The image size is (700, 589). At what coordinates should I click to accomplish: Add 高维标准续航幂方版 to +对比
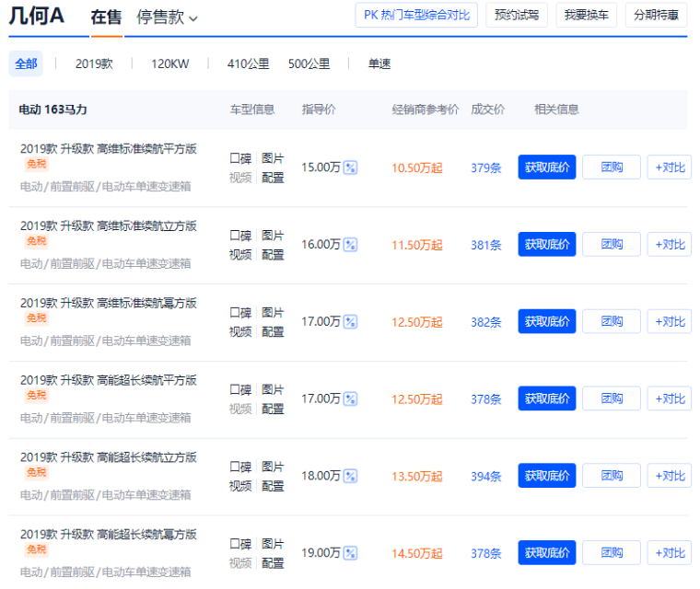coord(670,322)
